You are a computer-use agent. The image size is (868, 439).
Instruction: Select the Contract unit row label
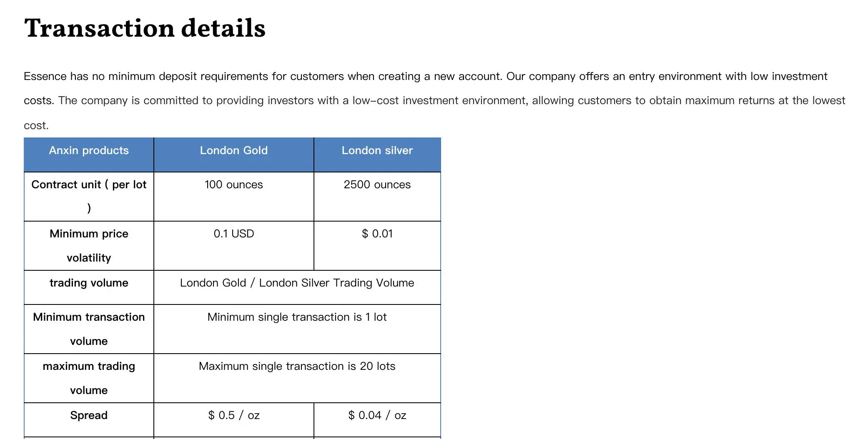point(89,196)
